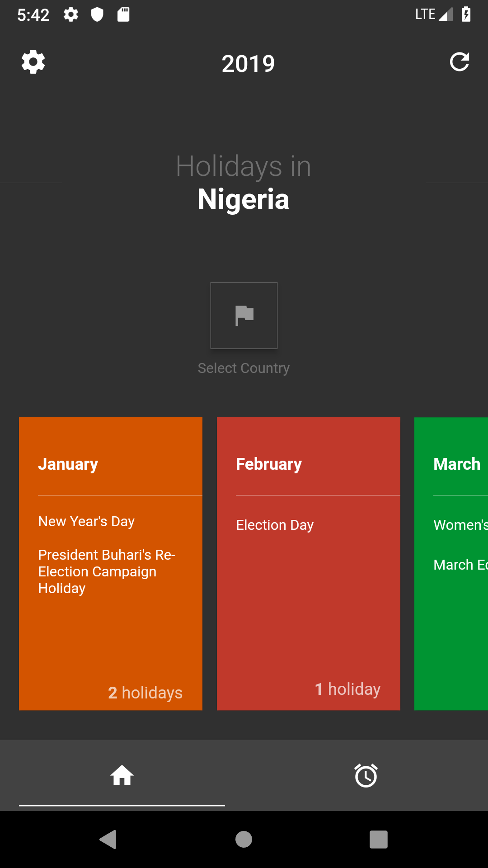
Task: Switch to the alarm reminders tab
Action: (366, 775)
